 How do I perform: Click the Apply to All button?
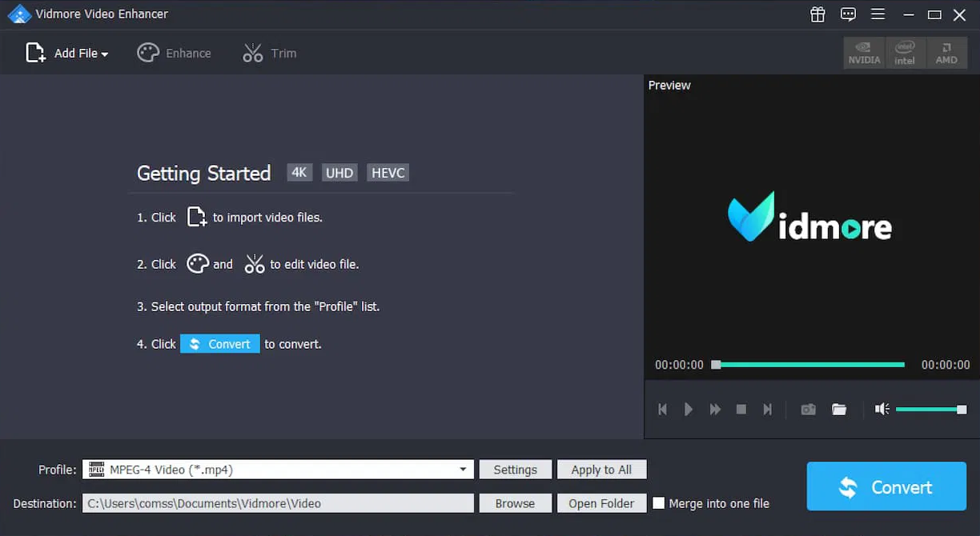tap(601, 470)
